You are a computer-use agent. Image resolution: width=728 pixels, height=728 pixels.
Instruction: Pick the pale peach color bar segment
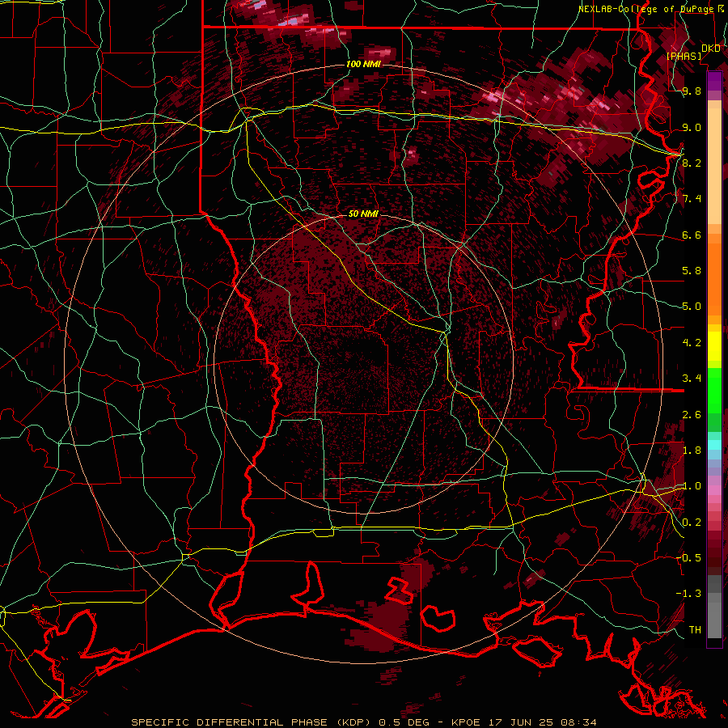pos(714,166)
